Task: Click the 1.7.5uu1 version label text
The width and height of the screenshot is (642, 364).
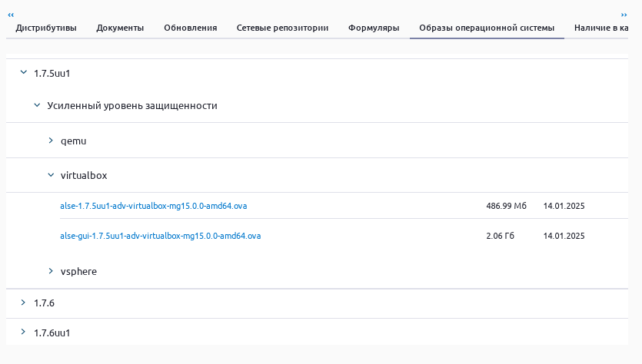Action: [52, 73]
